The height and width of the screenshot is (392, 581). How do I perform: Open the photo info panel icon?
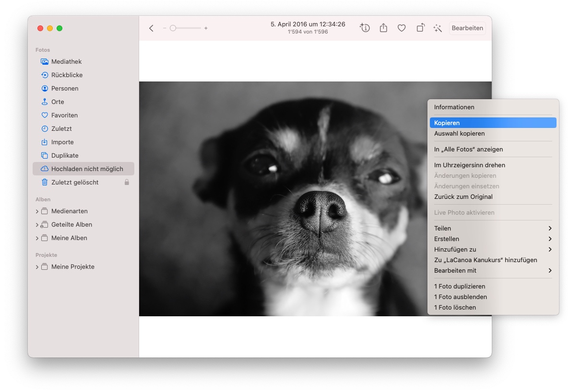(x=365, y=28)
